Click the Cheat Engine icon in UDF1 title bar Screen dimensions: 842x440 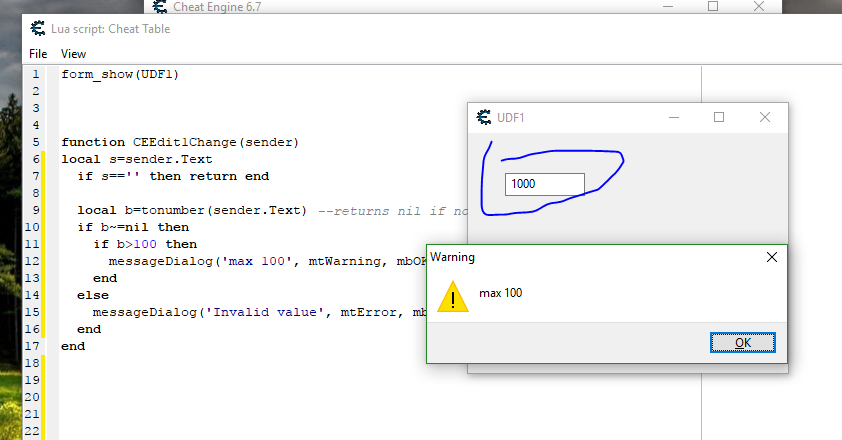click(x=484, y=117)
